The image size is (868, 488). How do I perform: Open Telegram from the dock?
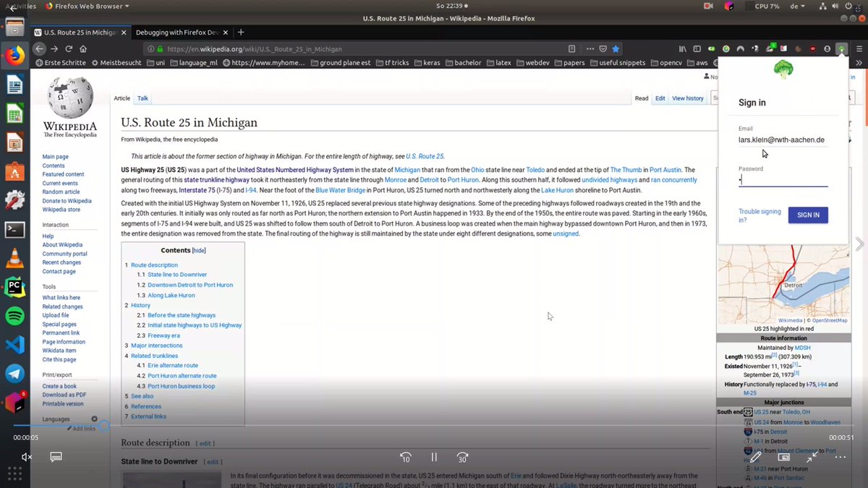15,374
